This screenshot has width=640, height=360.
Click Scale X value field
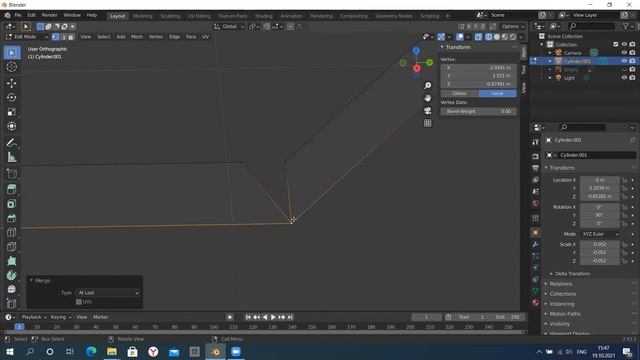(600, 244)
